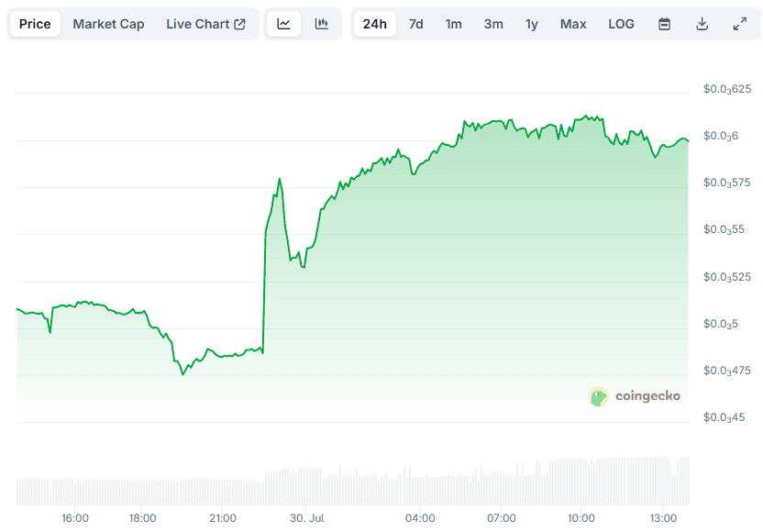
Task: Open the Live Chart link
Action: pyautogui.click(x=200, y=24)
